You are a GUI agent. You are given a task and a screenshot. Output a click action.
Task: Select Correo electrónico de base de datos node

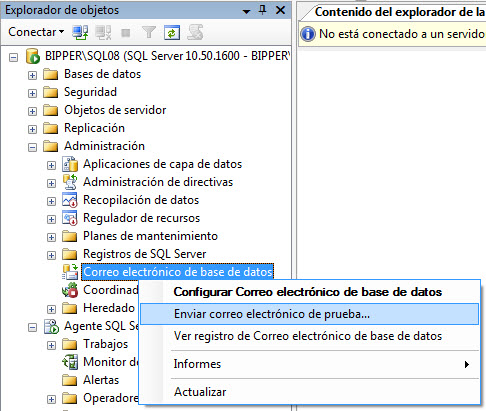178,272
